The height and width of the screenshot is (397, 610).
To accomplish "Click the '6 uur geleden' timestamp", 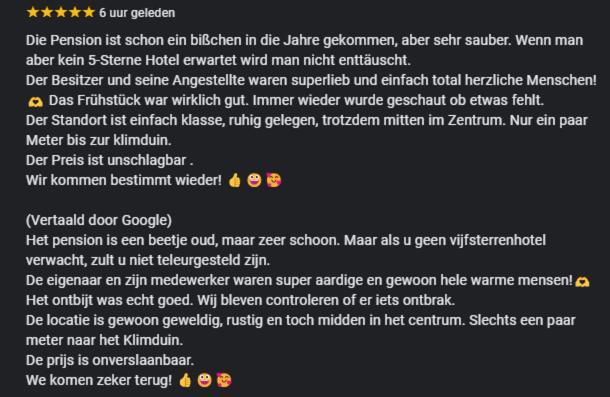I will coord(137,13).
